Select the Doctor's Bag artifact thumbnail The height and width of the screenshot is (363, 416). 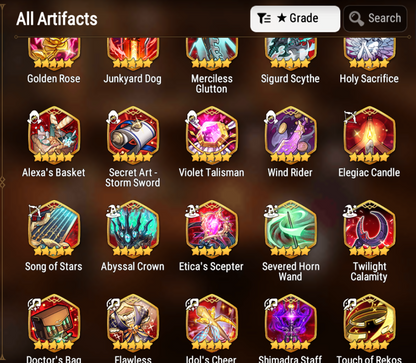click(54, 323)
